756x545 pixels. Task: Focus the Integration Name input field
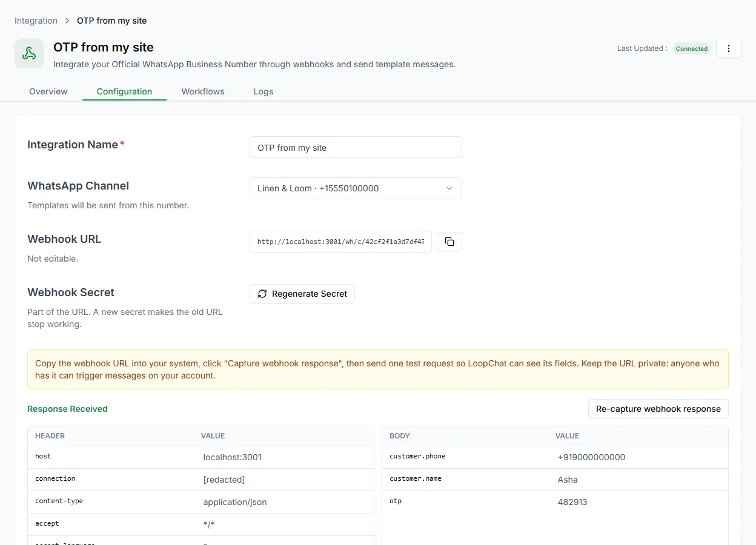tap(356, 147)
